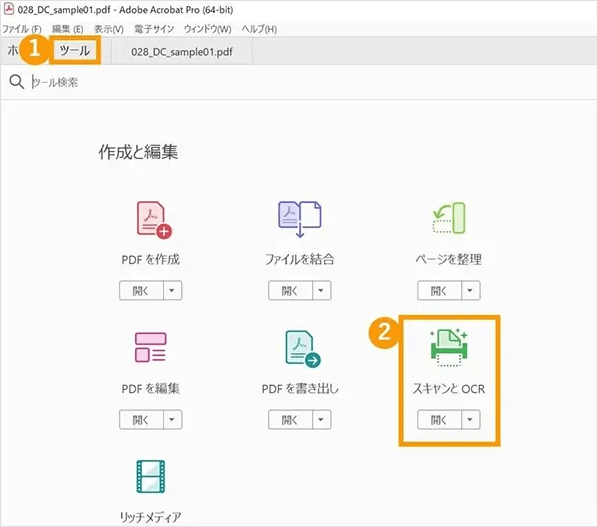Click the スキャンとOCR label
Image resolution: width=597 pixels, height=527 pixels.
pos(449,389)
